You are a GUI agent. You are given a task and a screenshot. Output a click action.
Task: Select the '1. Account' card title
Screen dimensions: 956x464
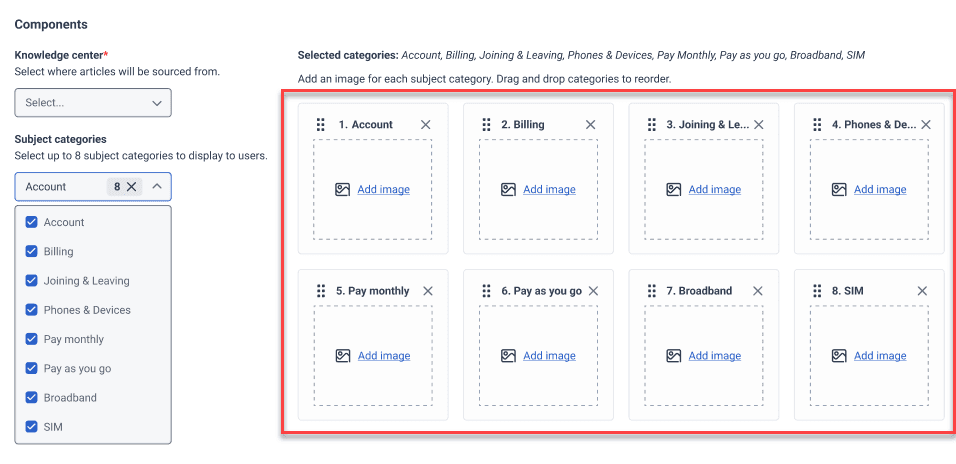click(366, 124)
